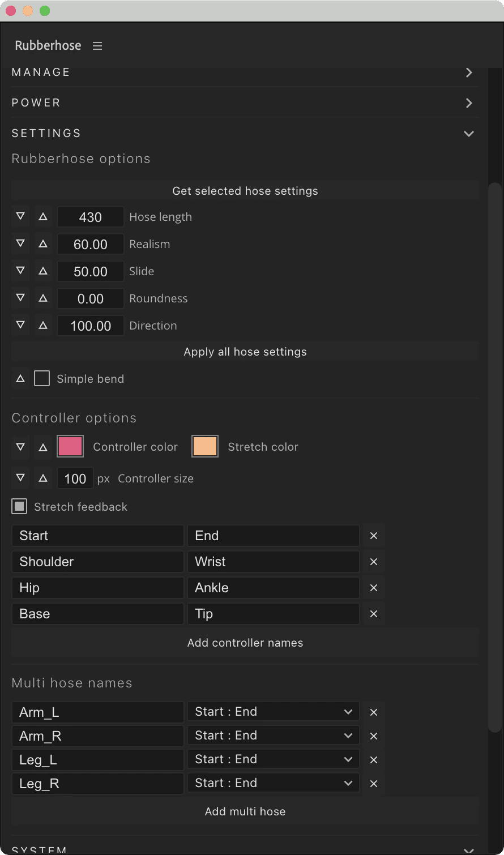Image resolution: width=504 pixels, height=855 pixels.
Task: Remove the Shoulder / Wrist controller name pair
Action: click(374, 562)
